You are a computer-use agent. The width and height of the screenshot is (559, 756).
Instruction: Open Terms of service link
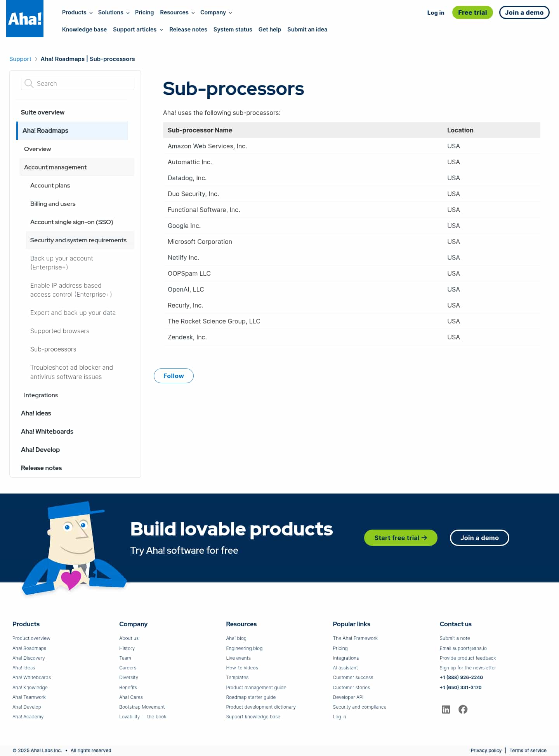point(528,751)
